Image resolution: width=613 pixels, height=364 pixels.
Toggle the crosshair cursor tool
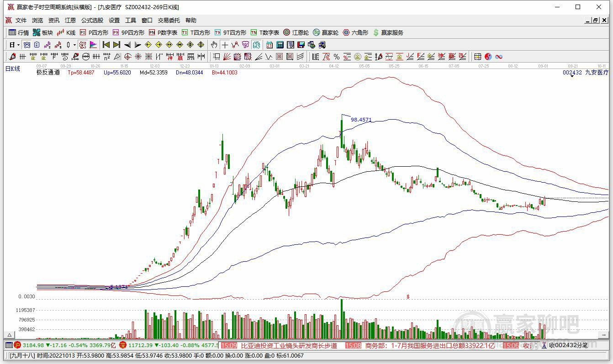[x=225, y=45]
